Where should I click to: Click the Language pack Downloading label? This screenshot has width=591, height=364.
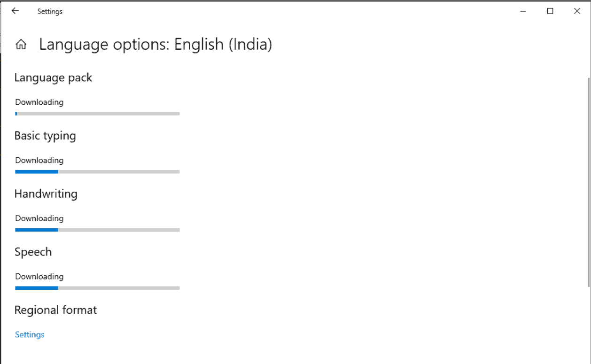click(x=39, y=102)
